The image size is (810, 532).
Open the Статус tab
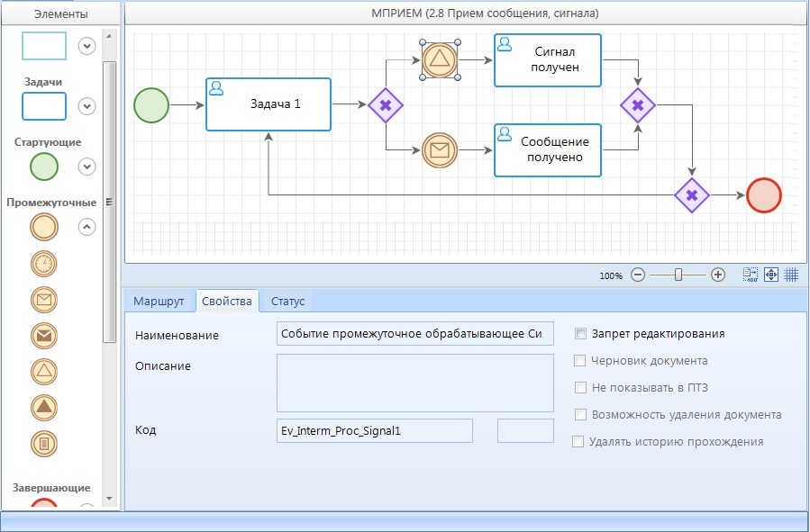coord(287,302)
